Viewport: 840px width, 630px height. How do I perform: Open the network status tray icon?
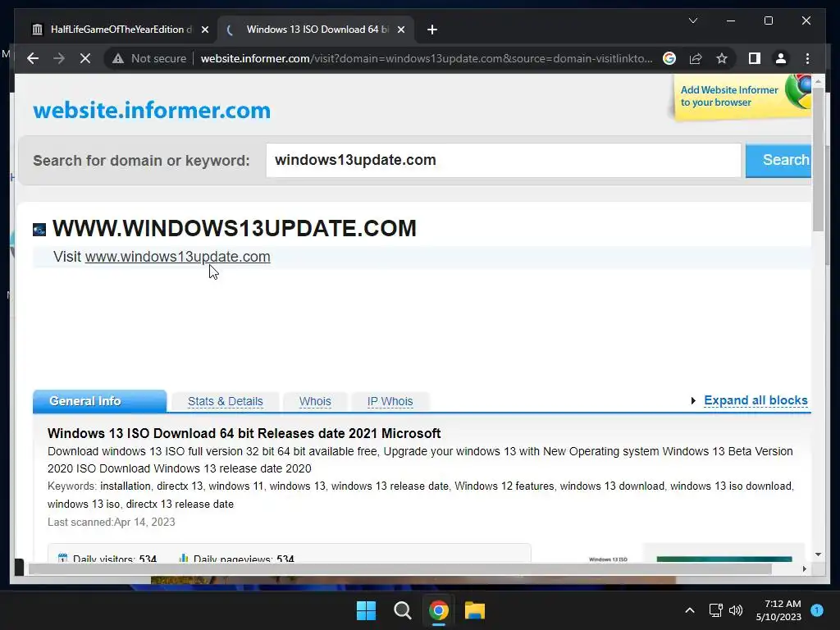pos(715,610)
